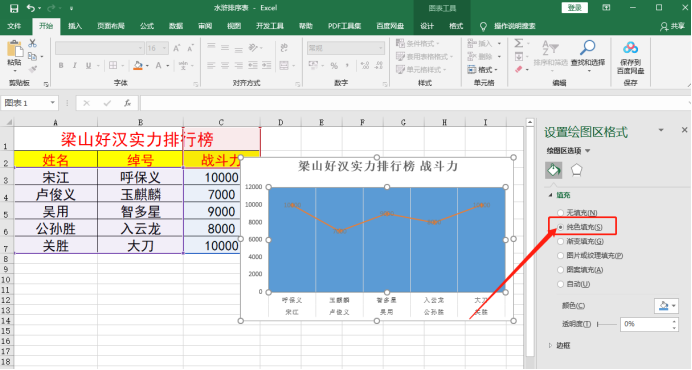The height and width of the screenshot is (370, 692).
Task: Click cell containing 宋江
Action: click(56, 177)
